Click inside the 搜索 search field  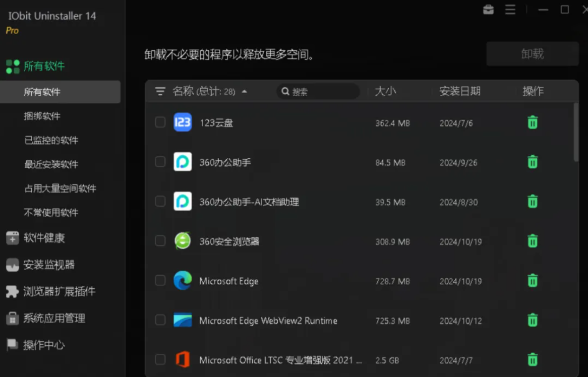coord(318,91)
